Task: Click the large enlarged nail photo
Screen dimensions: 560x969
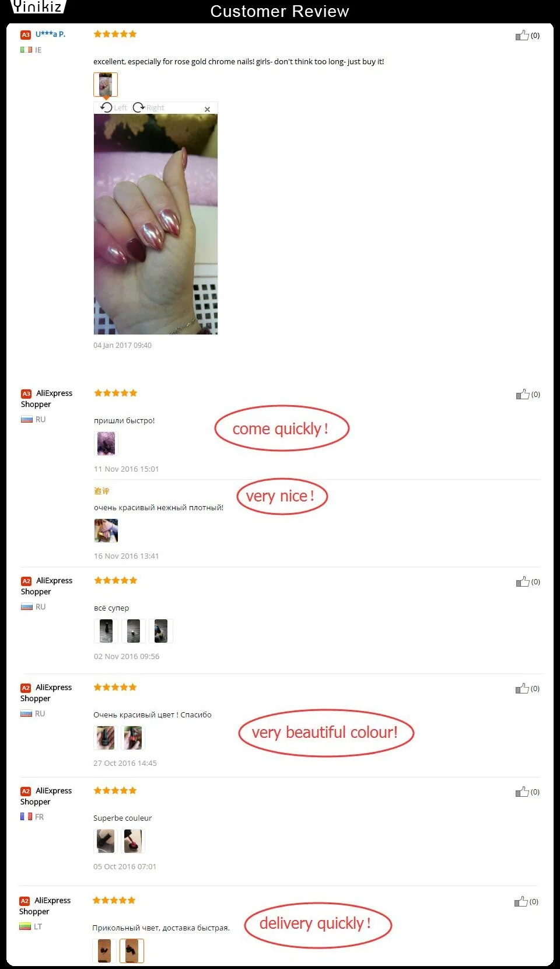Action: pos(156,224)
